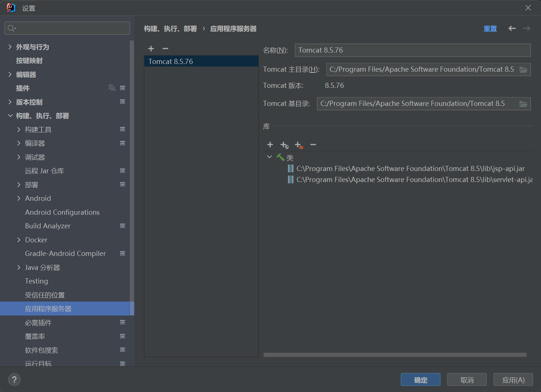Click the project-level icon beside 软件包搜索

coord(123,350)
